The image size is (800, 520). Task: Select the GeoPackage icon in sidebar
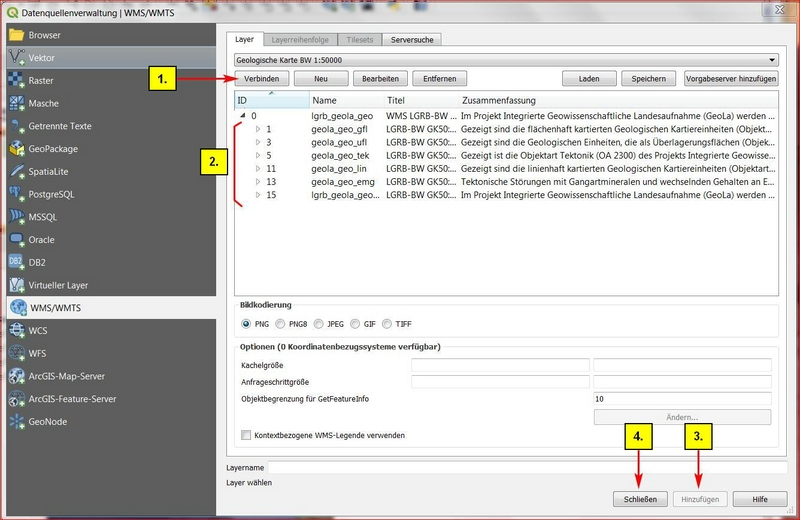click(16, 149)
